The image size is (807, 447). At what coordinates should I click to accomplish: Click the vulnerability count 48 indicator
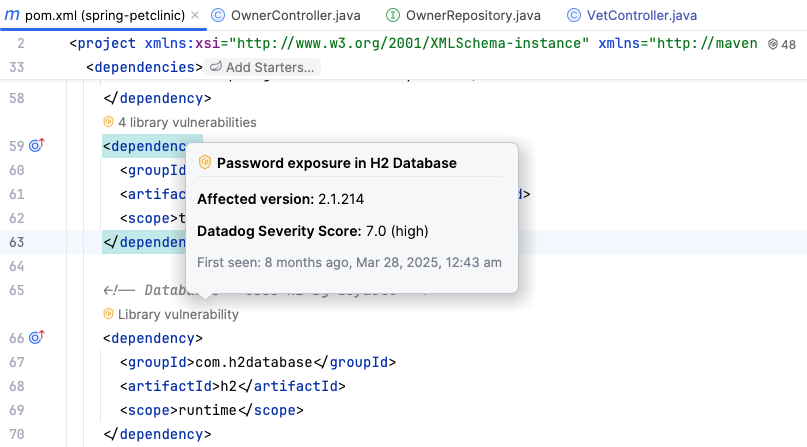coord(782,45)
